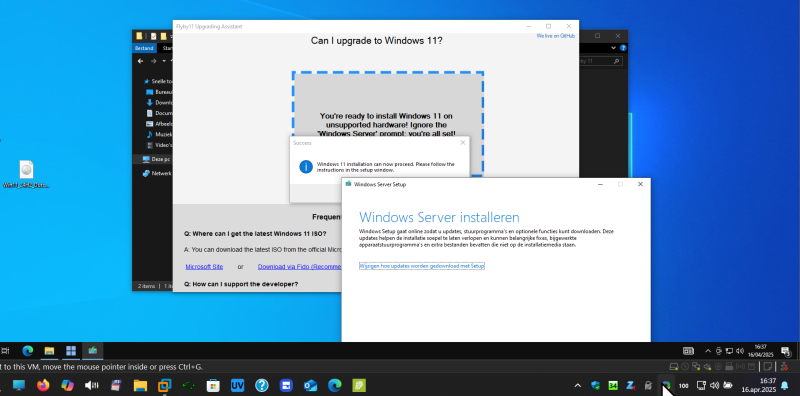800x396 pixels.
Task: Open the Bestand tab in Explorer
Action: click(x=144, y=48)
